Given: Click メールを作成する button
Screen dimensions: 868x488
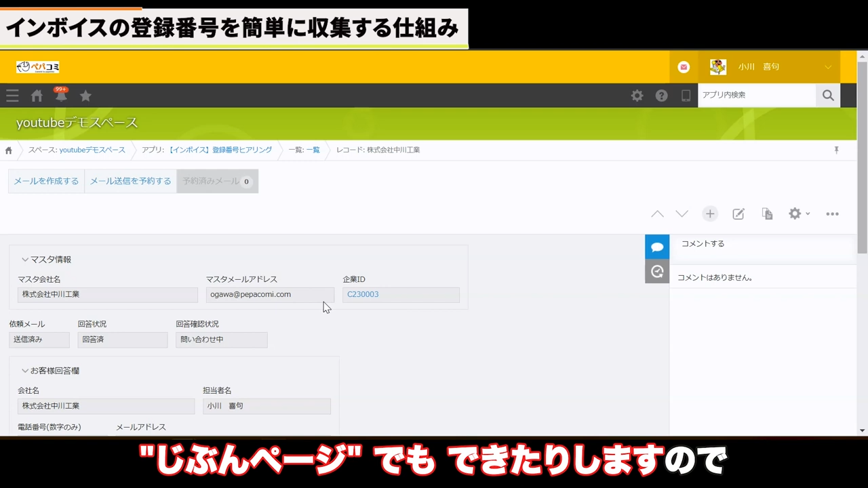Looking at the screenshot, I should point(46,181).
